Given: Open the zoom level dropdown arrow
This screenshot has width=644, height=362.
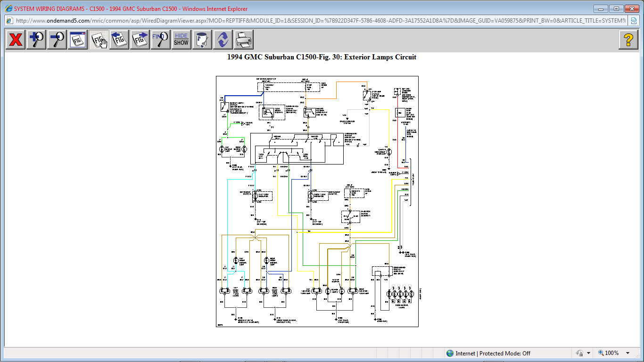Looking at the screenshot, I should click(x=627, y=353).
